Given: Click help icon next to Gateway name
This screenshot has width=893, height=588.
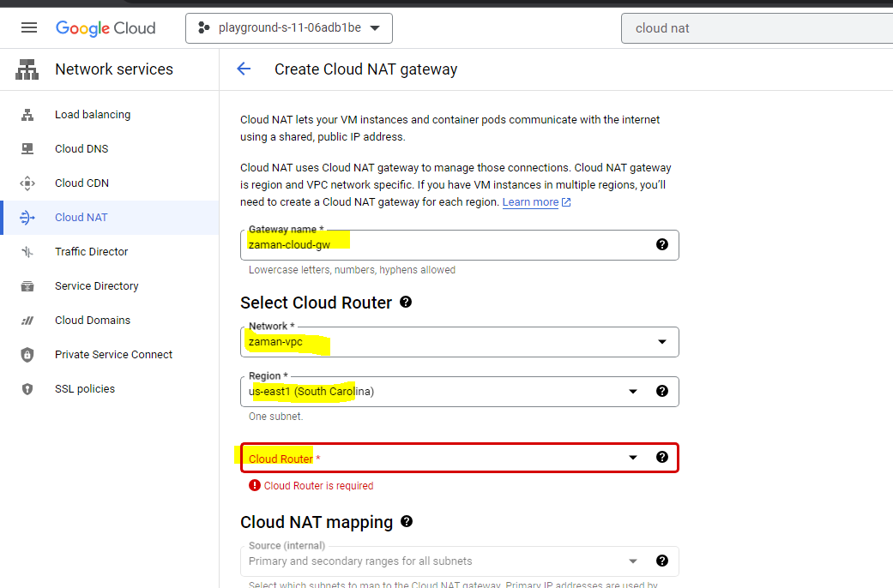Looking at the screenshot, I should (x=661, y=244).
